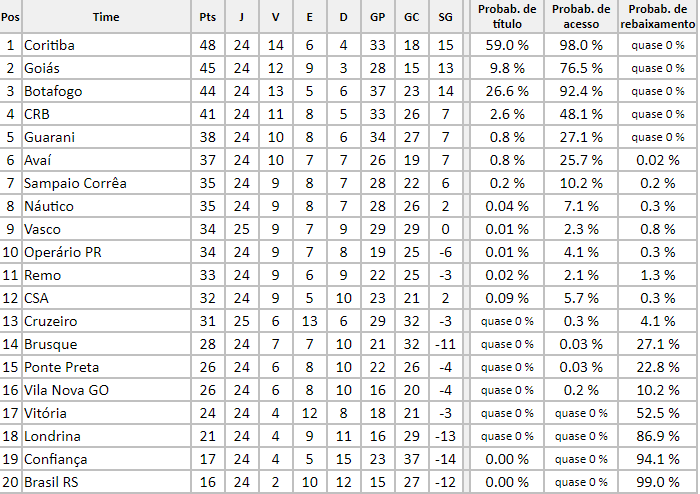Click the Brasil RS team name
Viewport: 700px width, 494px height.
(53, 482)
